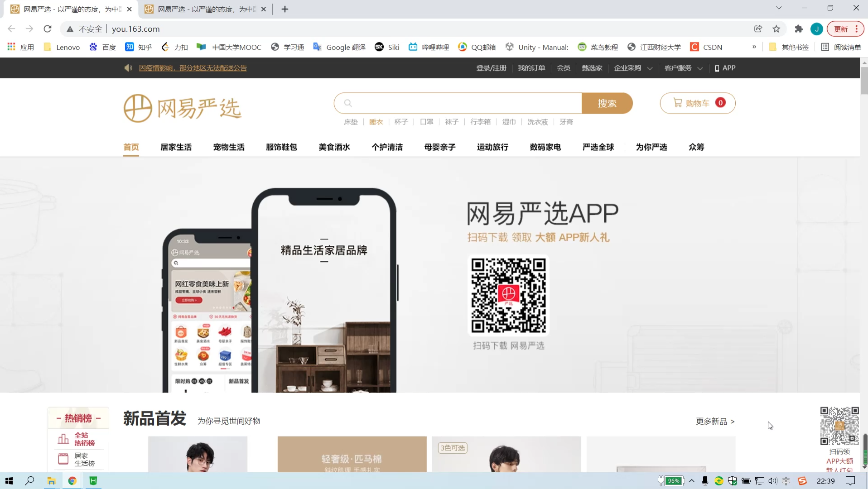Open the Google 翻译 bookmark
Image resolution: width=868 pixels, height=489 pixels.
pyautogui.click(x=339, y=47)
